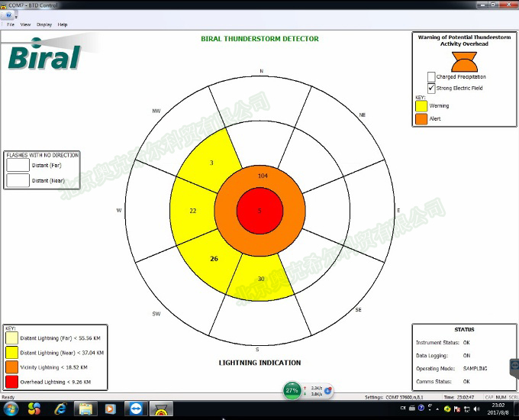Click the Vicinity Lightning orange swatch
Viewport: 519px width, 420px height.
click(x=11, y=367)
